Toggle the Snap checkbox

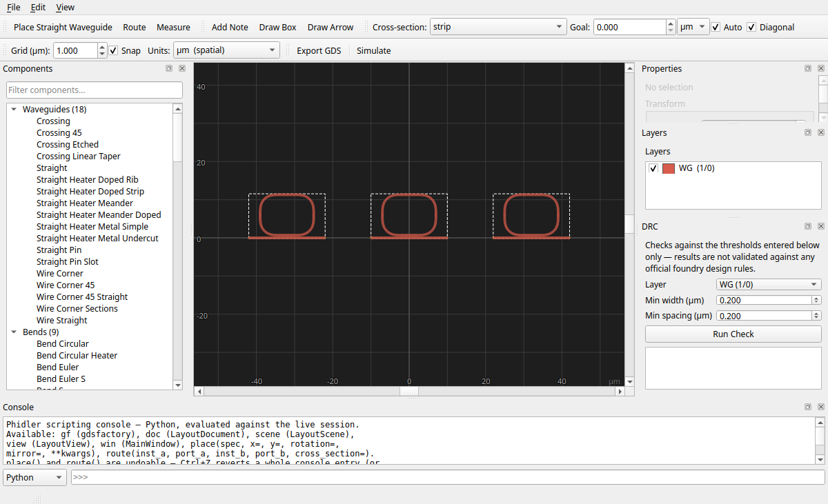pyautogui.click(x=114, y=50)
